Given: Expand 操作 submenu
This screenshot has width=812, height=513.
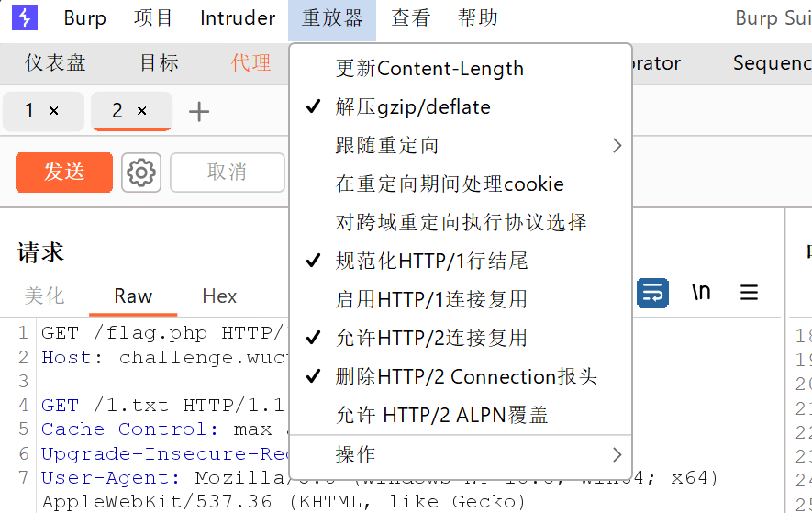Looking at the screenshot, I should coord(461,455).
